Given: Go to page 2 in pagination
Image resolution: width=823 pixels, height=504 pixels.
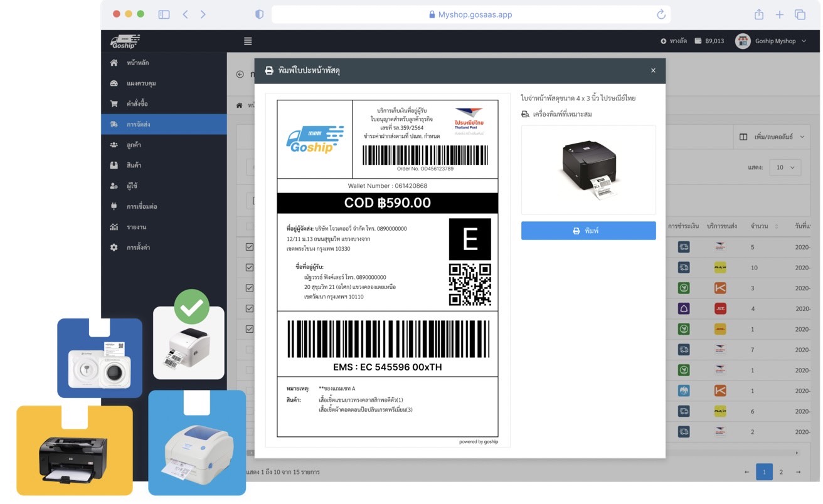Looking at the screenshot, I should 781,472.
